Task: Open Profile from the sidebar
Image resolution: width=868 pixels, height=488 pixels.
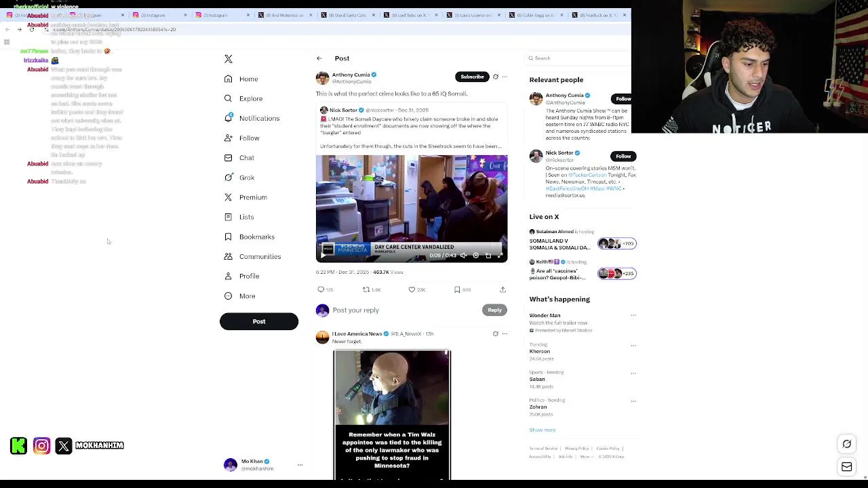Action: pyautogui.click(x=242, y=276)
